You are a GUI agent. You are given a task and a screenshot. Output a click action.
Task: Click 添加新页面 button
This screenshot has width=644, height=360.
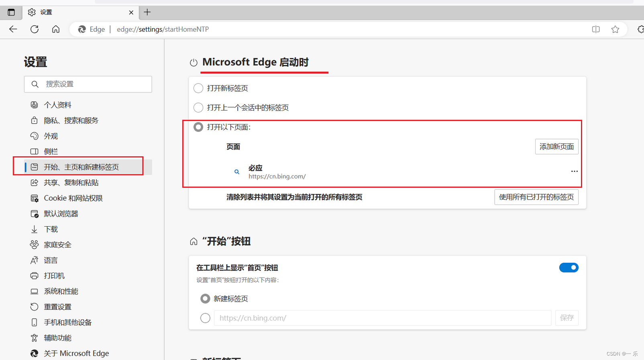556,147
